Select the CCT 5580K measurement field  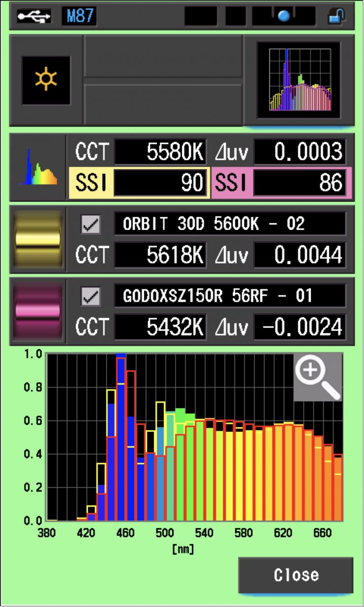click(x=160, y=153)
